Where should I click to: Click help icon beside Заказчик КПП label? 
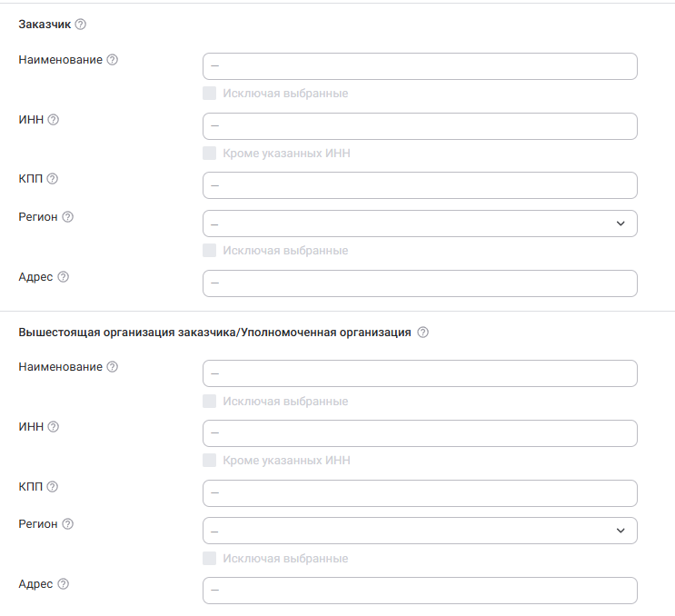[x=52, y=180]
